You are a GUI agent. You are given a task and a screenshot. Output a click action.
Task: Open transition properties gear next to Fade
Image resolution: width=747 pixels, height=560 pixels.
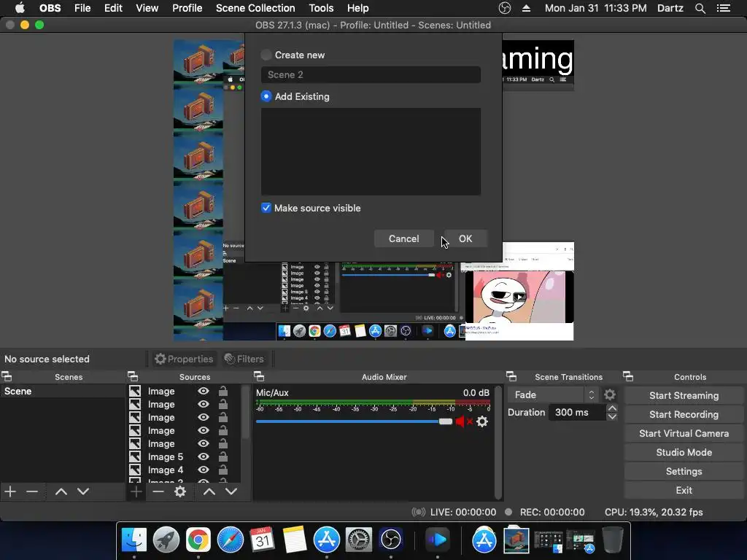click(610, 394)
